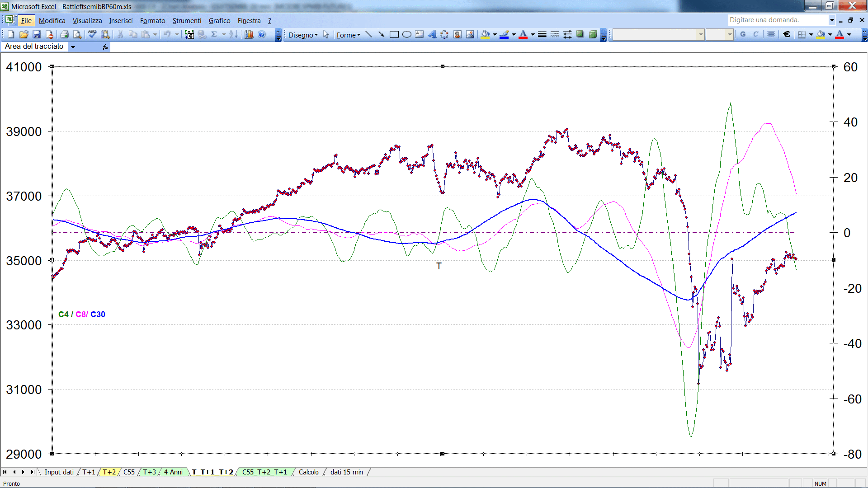This screenshot has height=488, width=868.
Task: Open Line Style options
Action: pyautogui.click(x=542, y=34)
